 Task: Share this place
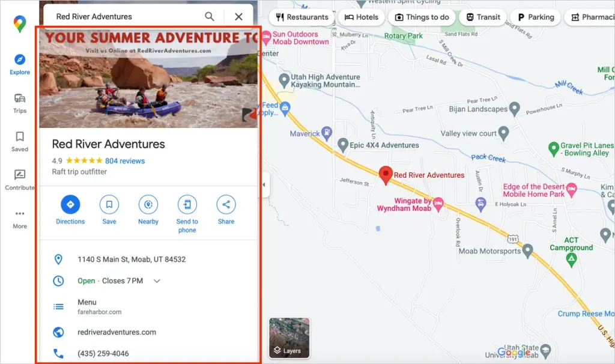click(226, 210)
